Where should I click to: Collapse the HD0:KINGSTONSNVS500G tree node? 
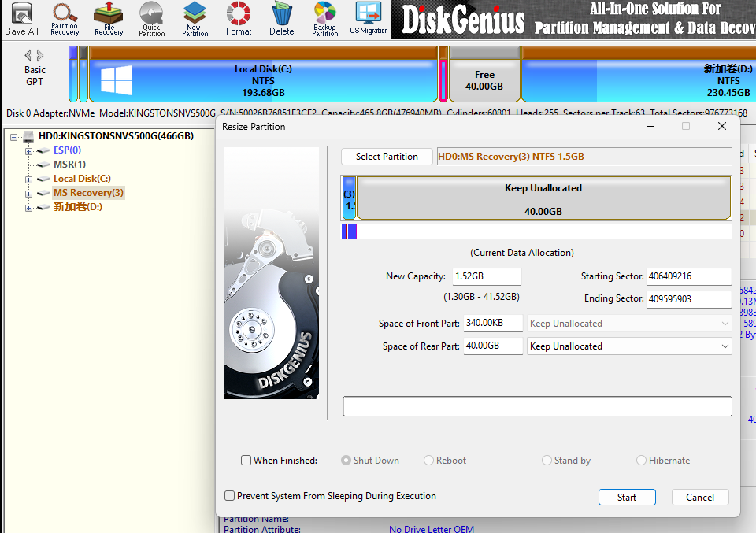pyautogui.click(x=14, y=137)
